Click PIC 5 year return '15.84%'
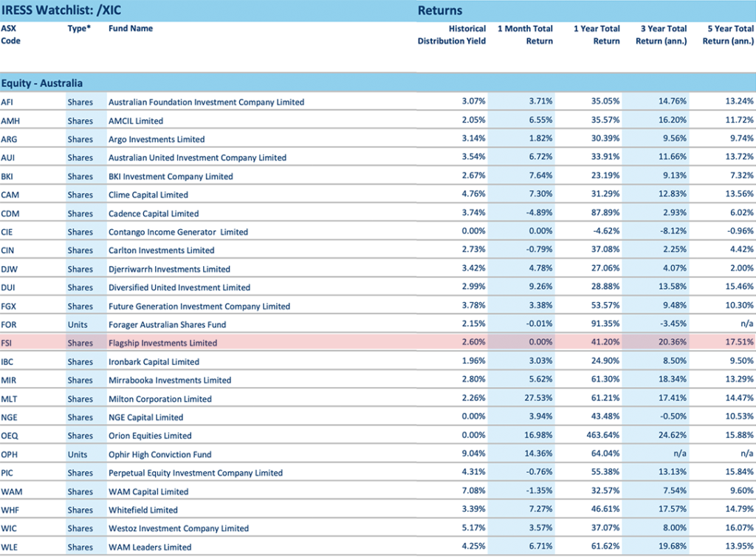Viewport: 756px width, 557px height. pos(740,471)
